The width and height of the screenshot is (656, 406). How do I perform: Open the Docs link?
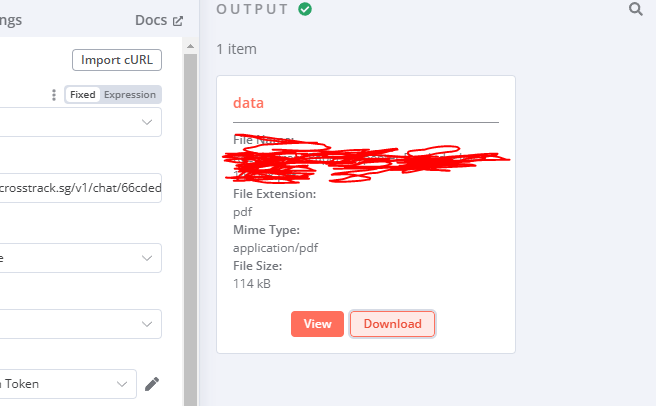151,20
